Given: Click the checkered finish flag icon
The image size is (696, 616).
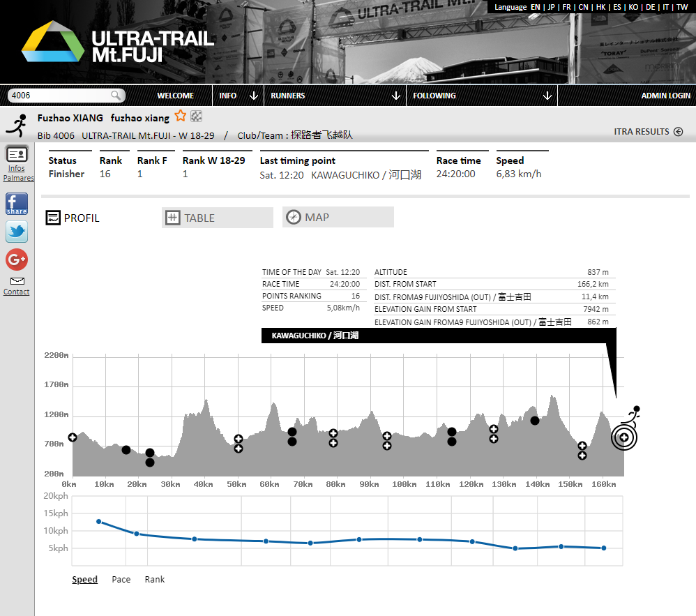Looking at the screenshot, I should [x=197, y=117].
